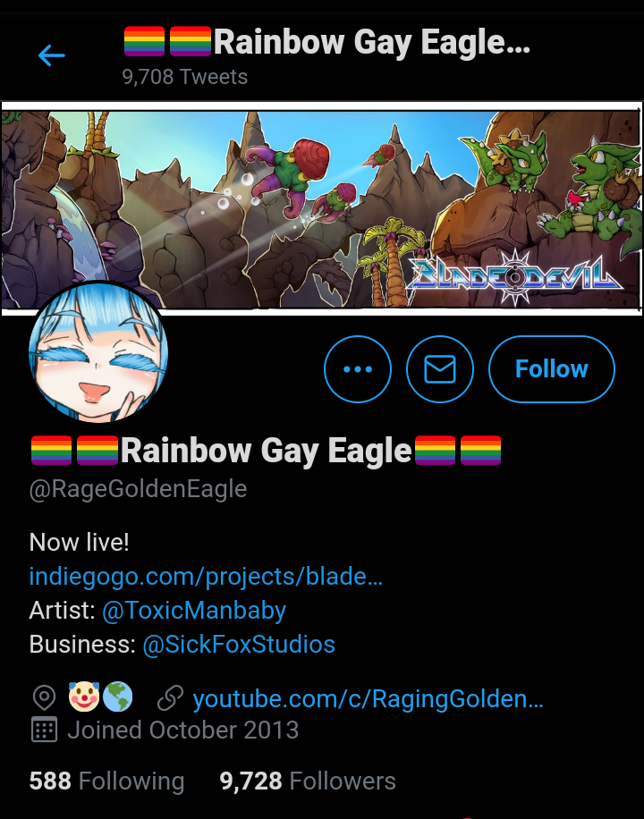Go back using the blue arrow
The image size is (644, 819).
(51, 55)
